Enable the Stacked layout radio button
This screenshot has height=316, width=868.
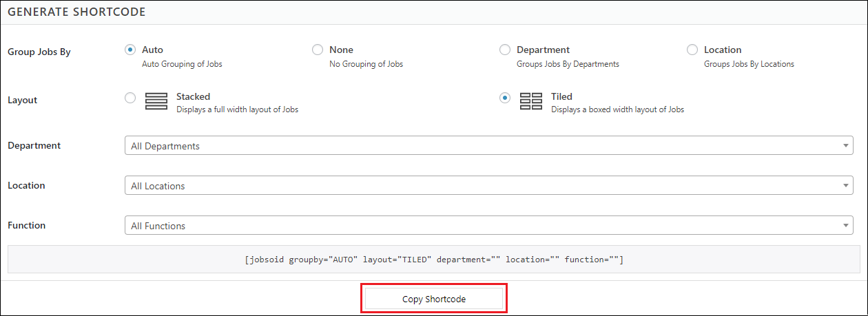coord(130,98)
